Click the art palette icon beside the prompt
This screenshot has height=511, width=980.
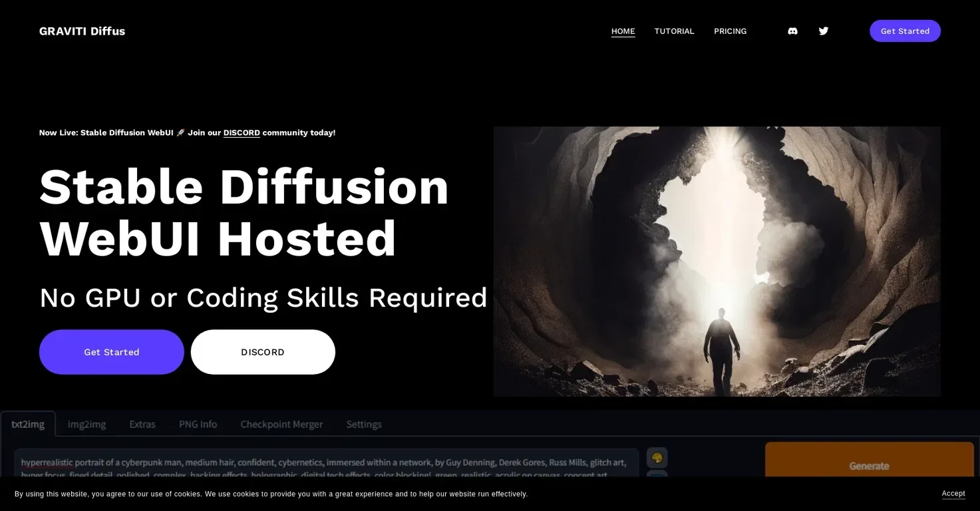click(657, 458)
